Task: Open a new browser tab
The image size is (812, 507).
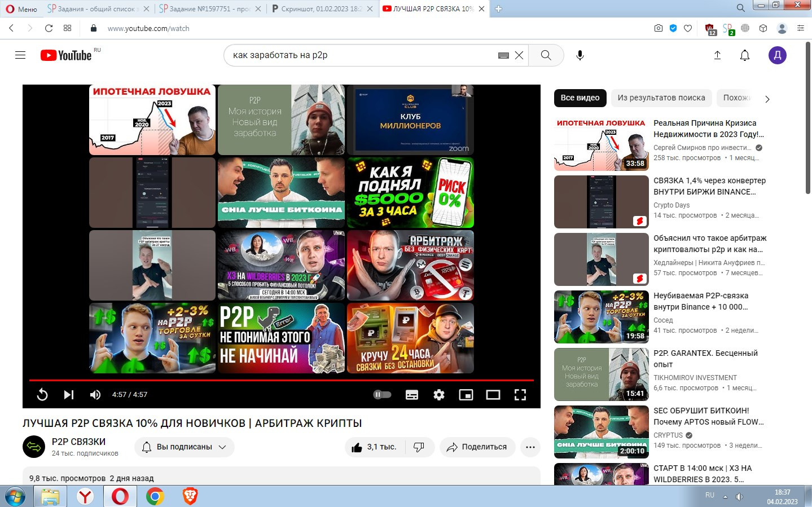Action: click(498, 8)
